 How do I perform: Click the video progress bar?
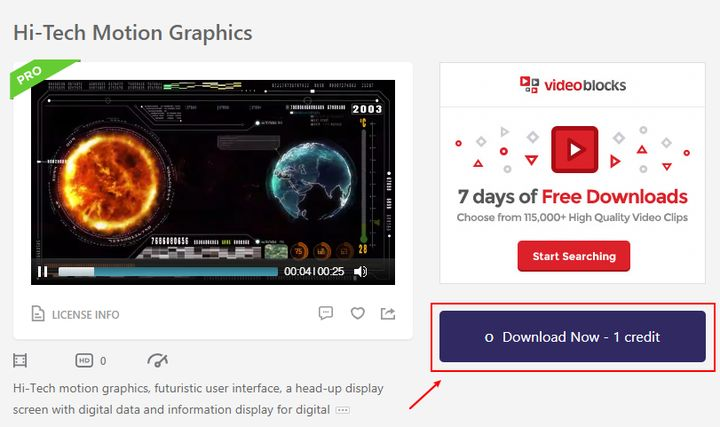tap(168, 271)
